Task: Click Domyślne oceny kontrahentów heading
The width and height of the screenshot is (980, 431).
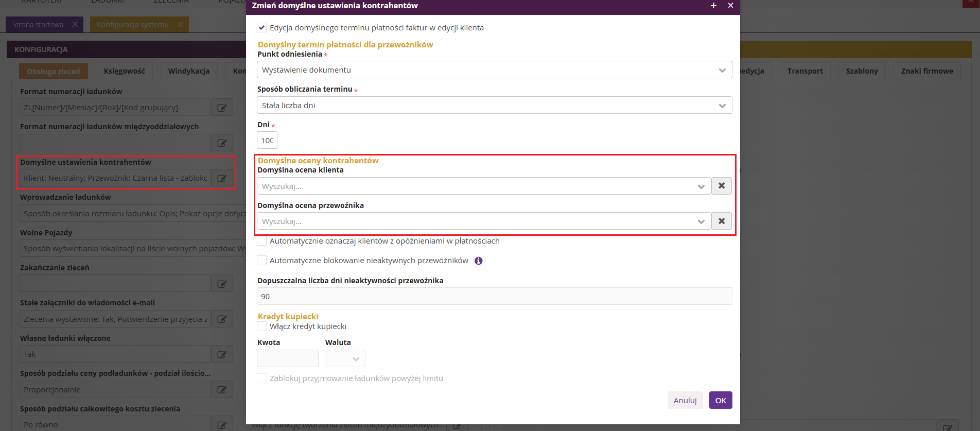Action: [x=318, y=160]
